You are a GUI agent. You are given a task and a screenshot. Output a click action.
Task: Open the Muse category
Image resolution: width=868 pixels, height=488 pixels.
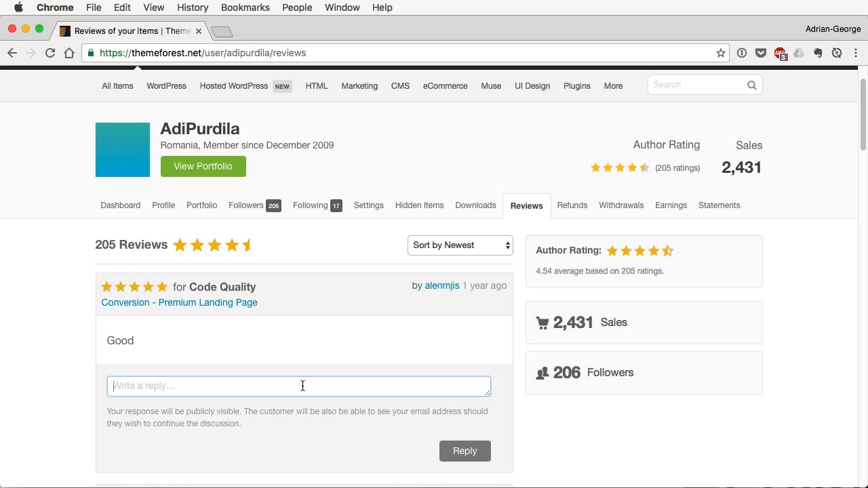491,86
